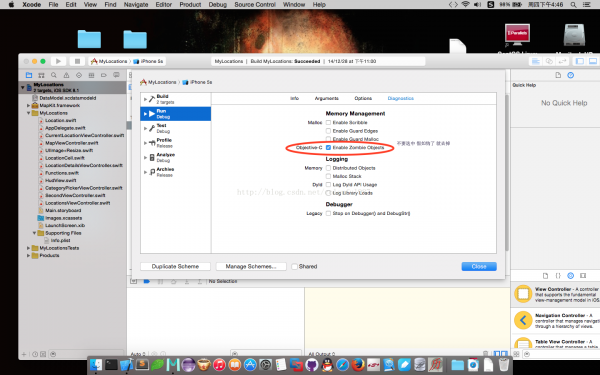
Task: Click the Manage Schemes button
Action: click(251, 266)
